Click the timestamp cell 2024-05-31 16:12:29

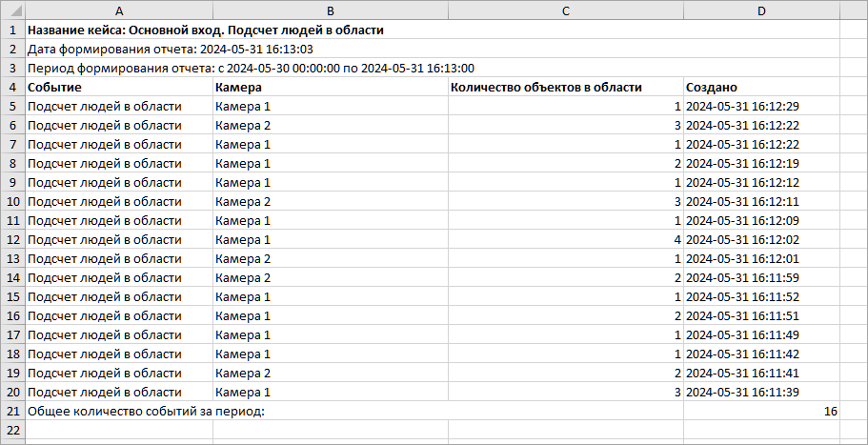pyautogui.click(x=760, y=106)
